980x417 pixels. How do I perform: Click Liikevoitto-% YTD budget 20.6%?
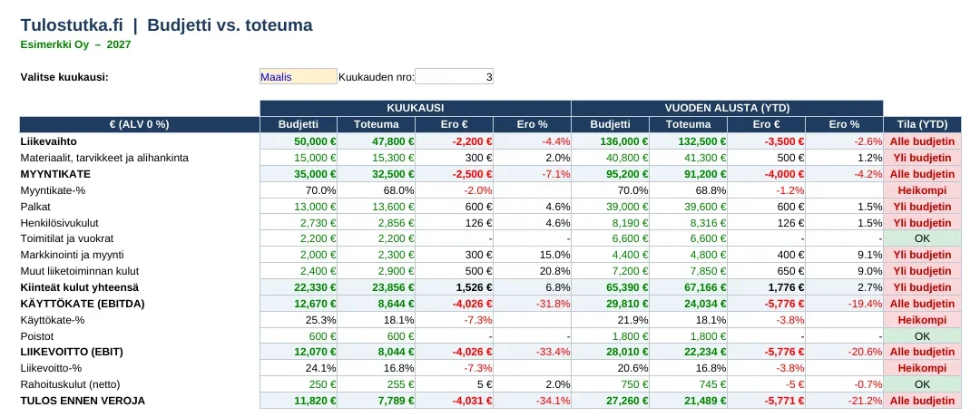point(610,368)
